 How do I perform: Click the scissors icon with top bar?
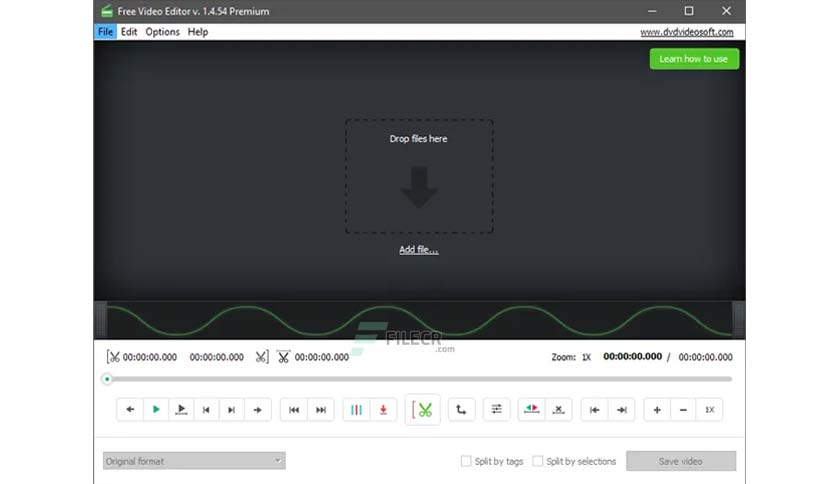pos(283,357)
